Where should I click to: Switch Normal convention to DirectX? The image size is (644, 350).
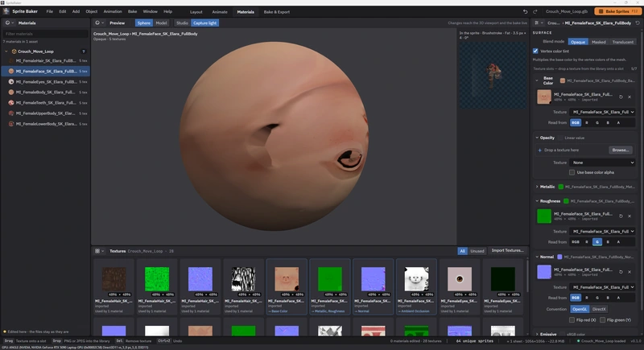[x=599, y=309]
